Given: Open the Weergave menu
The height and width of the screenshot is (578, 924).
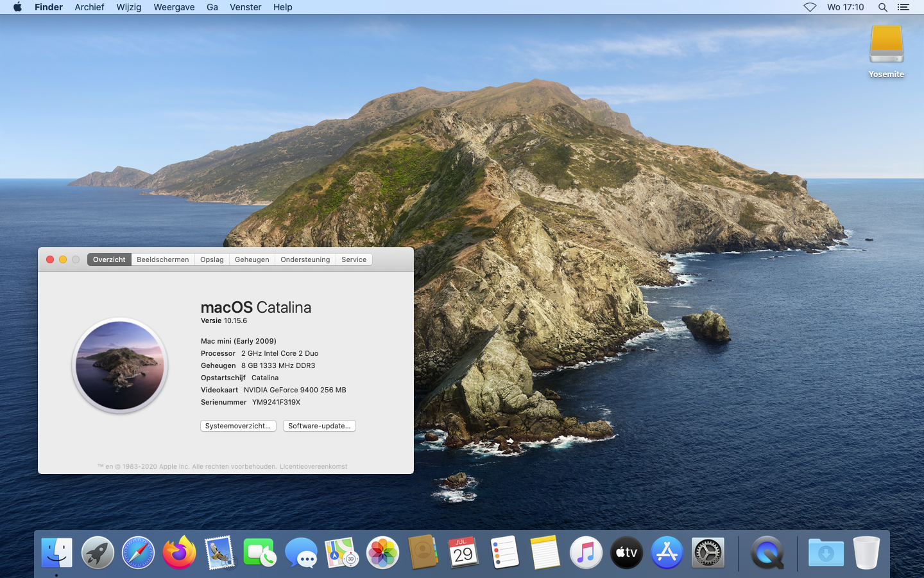Looking at the screenshot, I should [x=174, y=7].
